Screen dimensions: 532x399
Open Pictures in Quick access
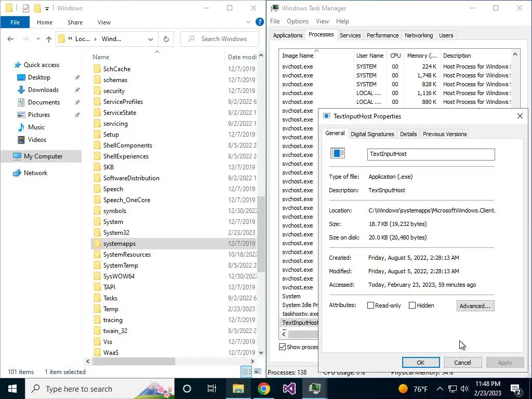click(x=38, y=115)
